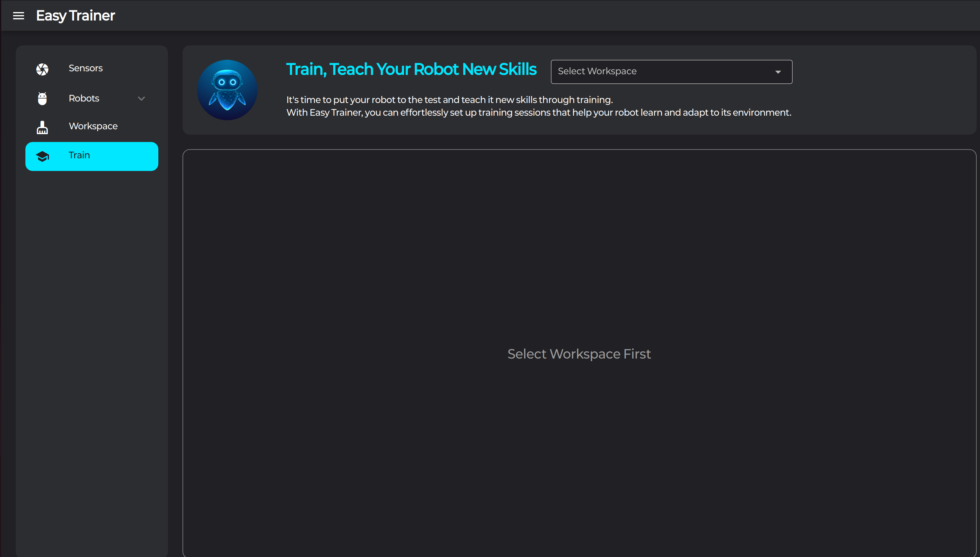The height and width of the screenshot is (557, 980).
Task: Click the Robots android icon
Action: [42, 98]
